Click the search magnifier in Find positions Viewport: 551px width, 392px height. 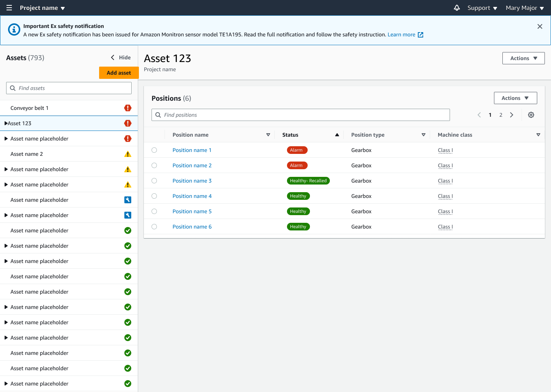[158, 115]
